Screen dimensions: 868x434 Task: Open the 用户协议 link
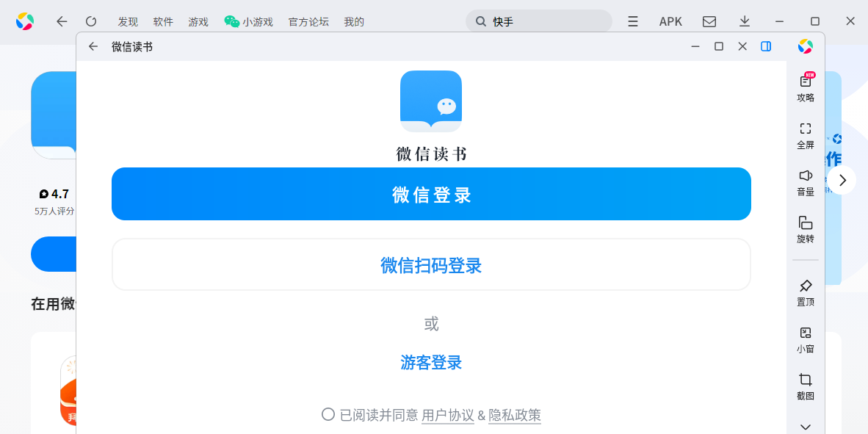coord(448,415)
